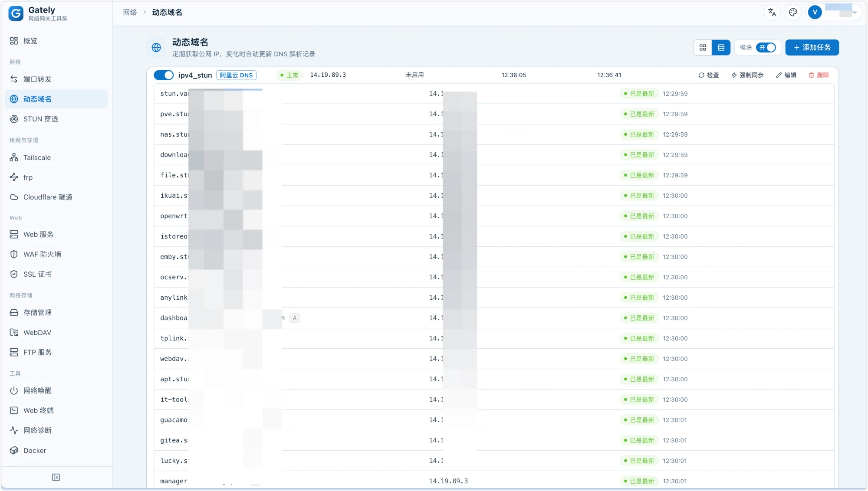Click the gitea row domain

(x=174, y=440)
